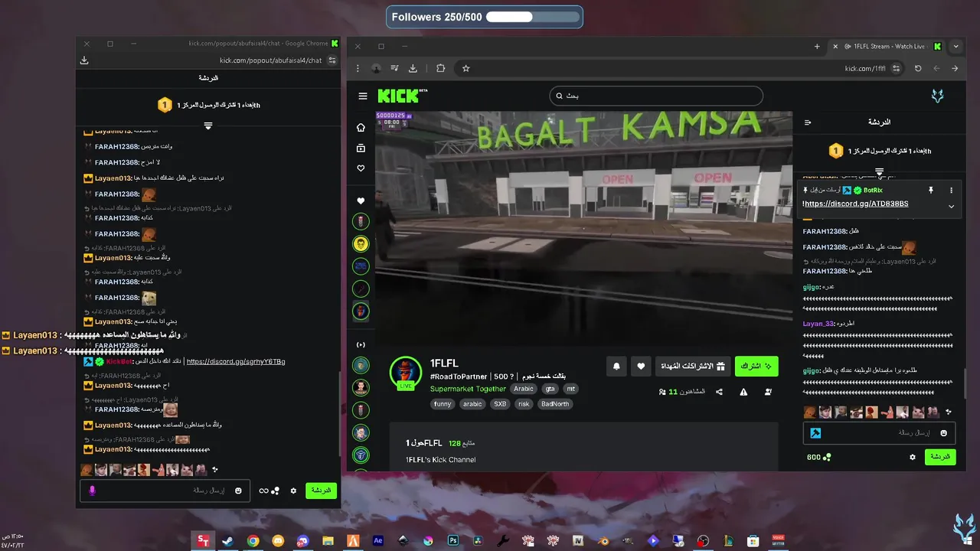
Task: Open site settings icon beside kick.com/1flfl
Action: click(x=897, y=68)
